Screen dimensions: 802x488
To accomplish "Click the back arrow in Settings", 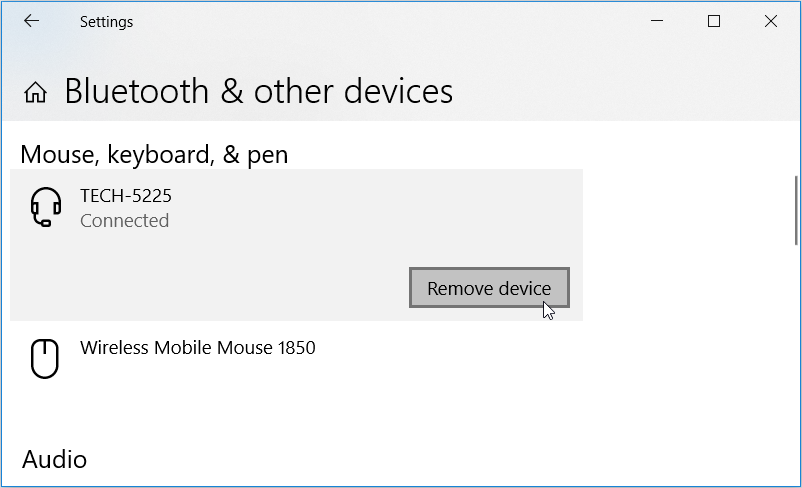I will coord(31,21).
